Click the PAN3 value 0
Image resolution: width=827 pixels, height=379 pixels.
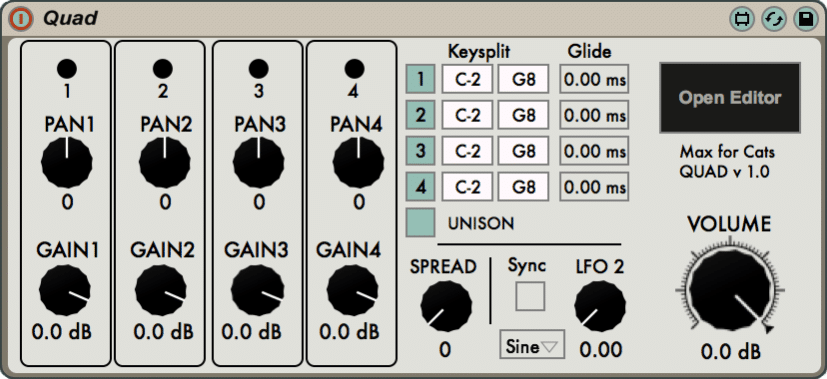(259, 202)
